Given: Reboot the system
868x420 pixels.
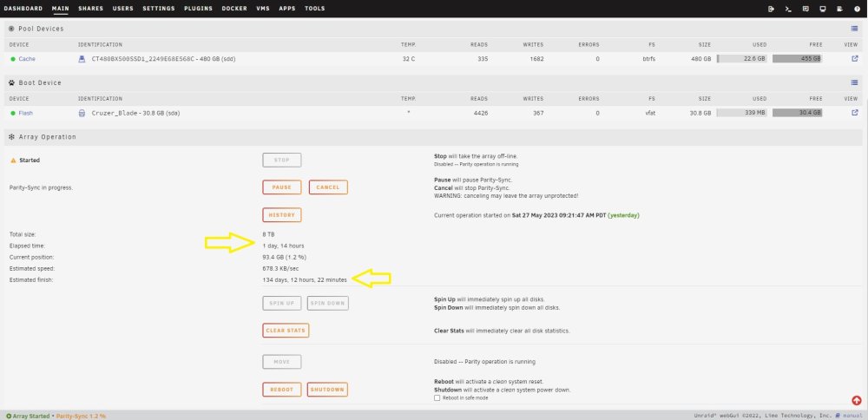Looking at the screenshot, I should pos(282,390).
